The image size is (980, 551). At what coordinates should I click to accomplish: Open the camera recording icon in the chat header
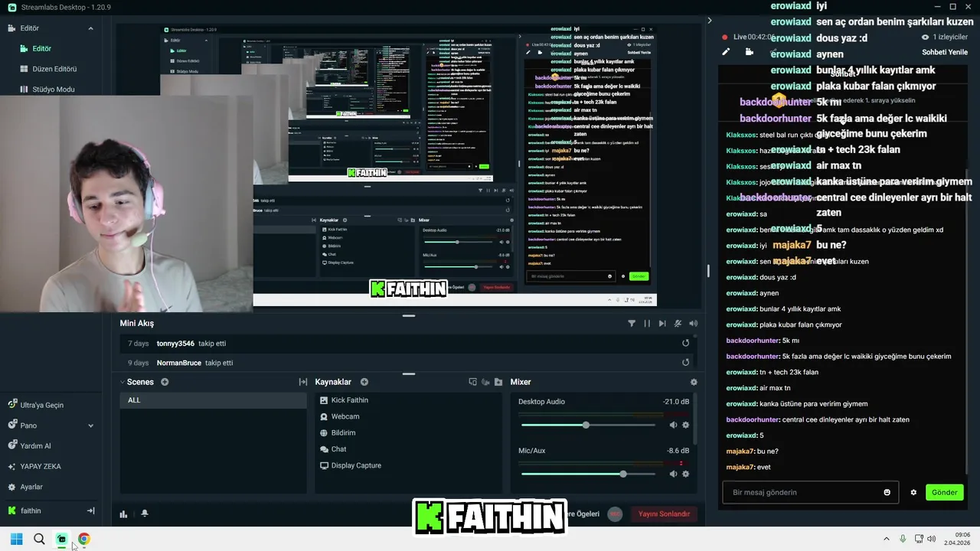pos(750,52)
